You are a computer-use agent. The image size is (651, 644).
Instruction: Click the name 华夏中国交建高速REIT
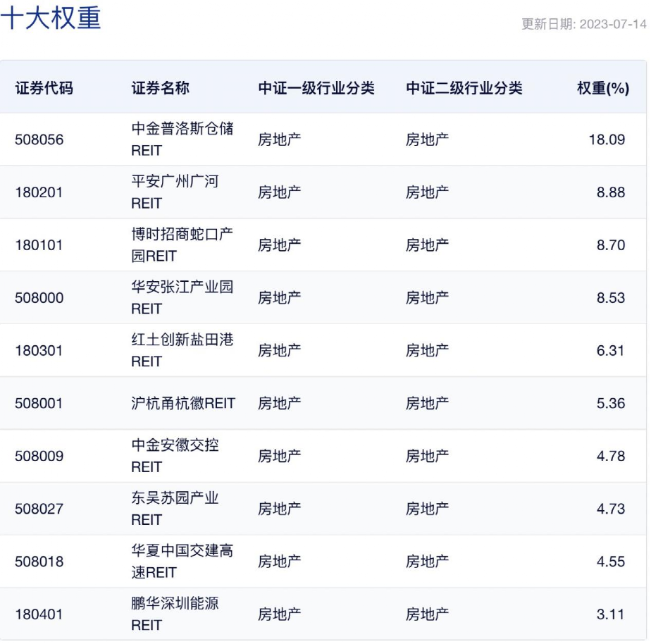pos(182,562)
